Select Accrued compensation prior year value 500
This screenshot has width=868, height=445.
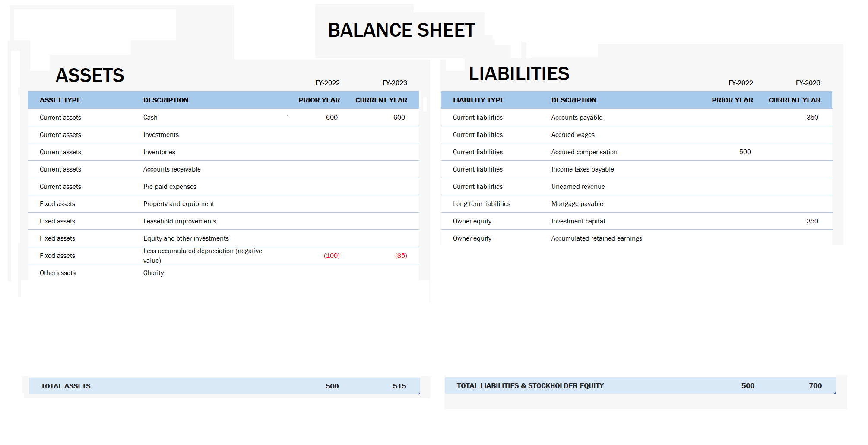(x=744, y=152)
